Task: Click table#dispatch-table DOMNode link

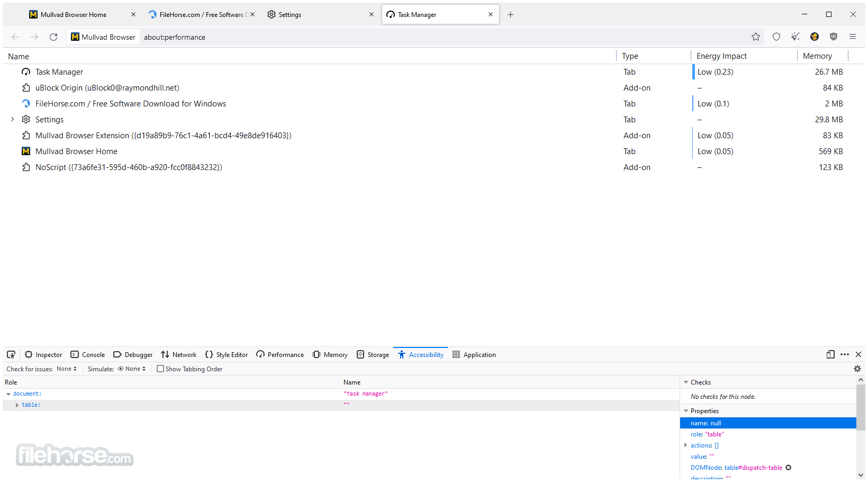Action: click(753, 468)
